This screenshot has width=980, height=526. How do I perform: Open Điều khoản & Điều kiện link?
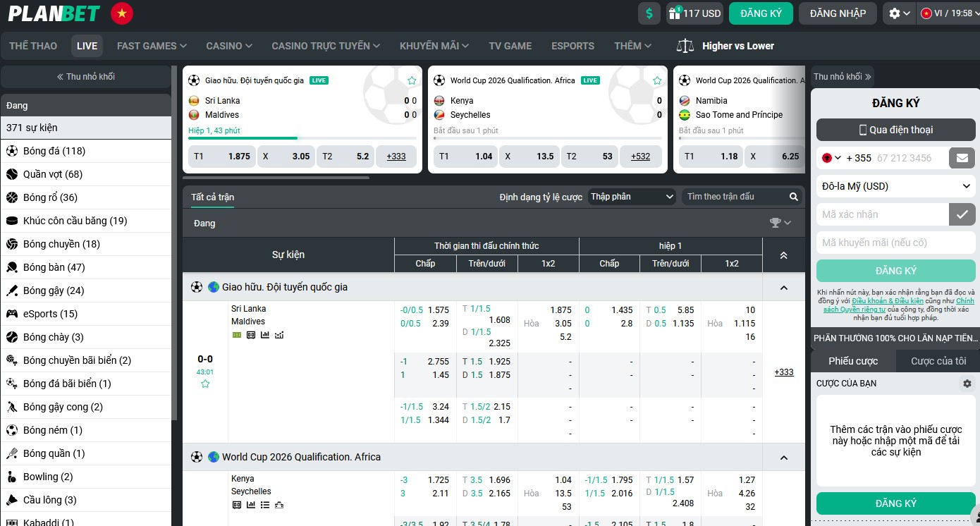(x=887, y=301)
